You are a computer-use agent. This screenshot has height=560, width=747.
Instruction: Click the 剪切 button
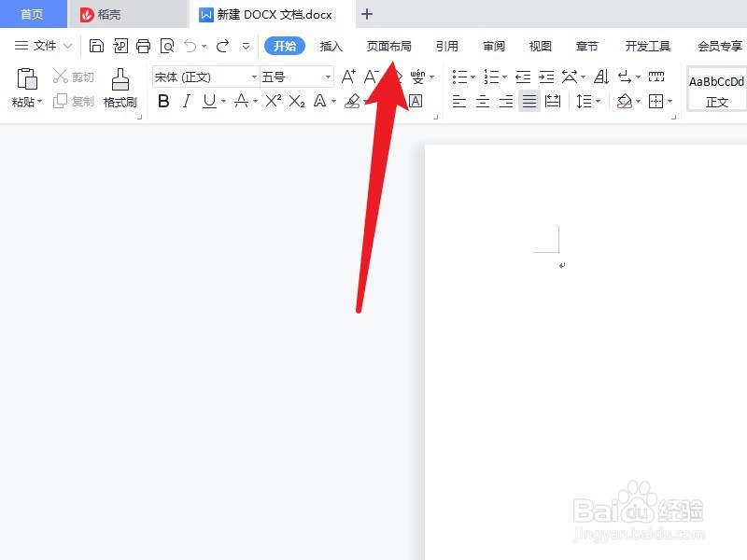[74, 77]
